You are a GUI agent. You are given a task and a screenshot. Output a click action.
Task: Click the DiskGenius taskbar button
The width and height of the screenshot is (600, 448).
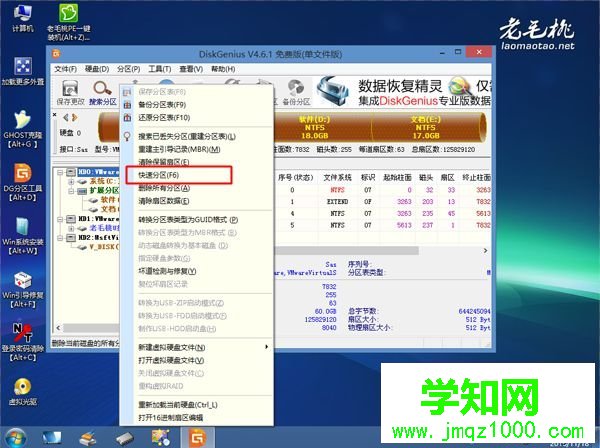197,438
